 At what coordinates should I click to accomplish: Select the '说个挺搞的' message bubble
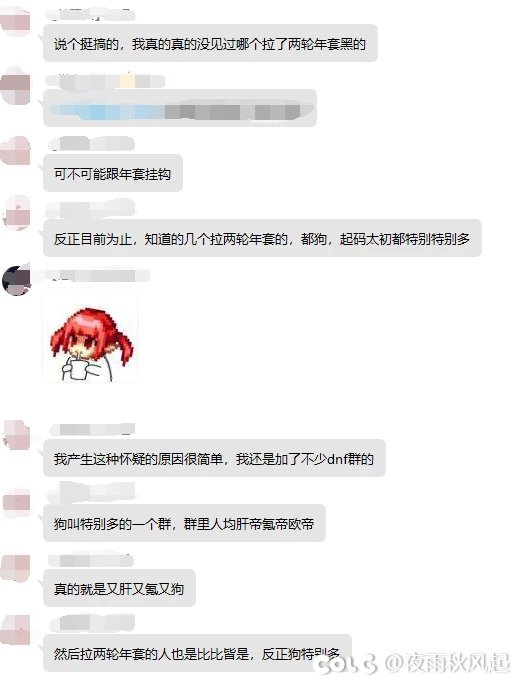[x=210, y=43]
